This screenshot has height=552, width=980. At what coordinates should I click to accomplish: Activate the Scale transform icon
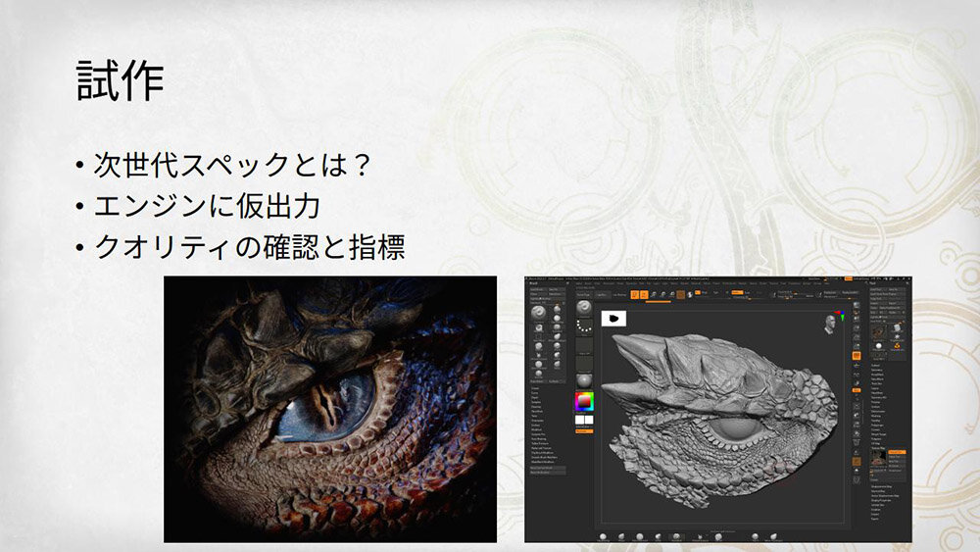coord(663,294)
